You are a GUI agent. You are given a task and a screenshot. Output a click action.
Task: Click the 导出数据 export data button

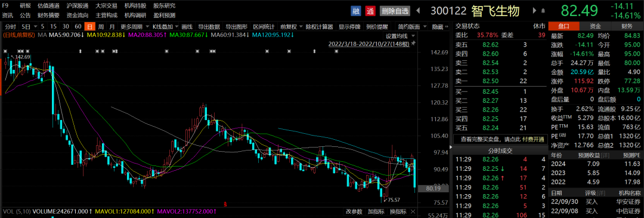click(209, 27)
